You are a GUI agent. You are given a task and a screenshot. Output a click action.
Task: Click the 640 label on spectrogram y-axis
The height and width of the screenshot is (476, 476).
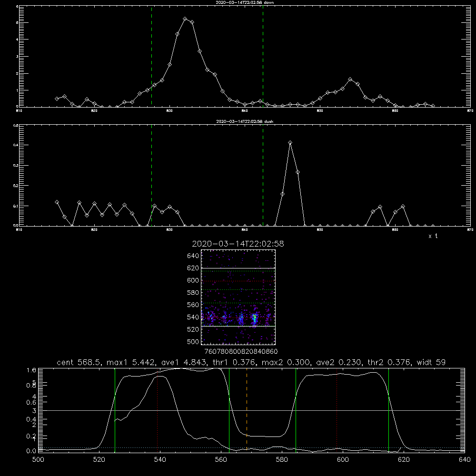193,256
